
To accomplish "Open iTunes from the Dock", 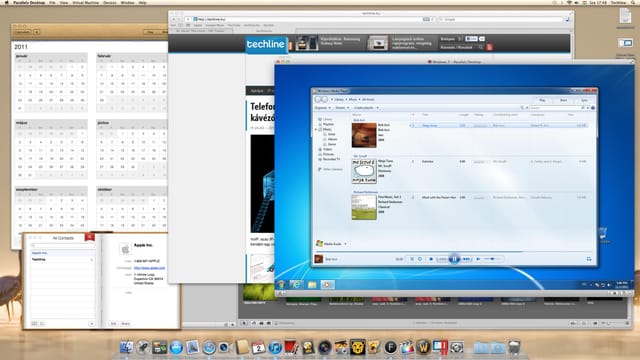I will (275, 347).
